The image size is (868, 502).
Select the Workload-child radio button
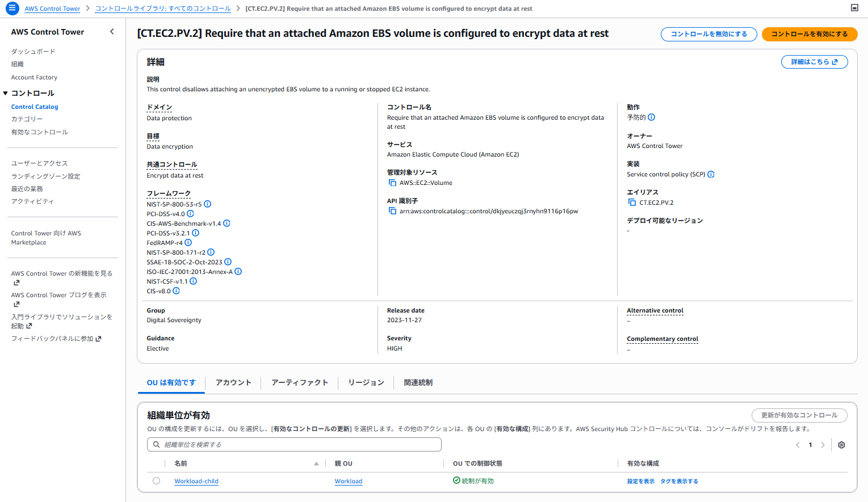click(156, 481)
